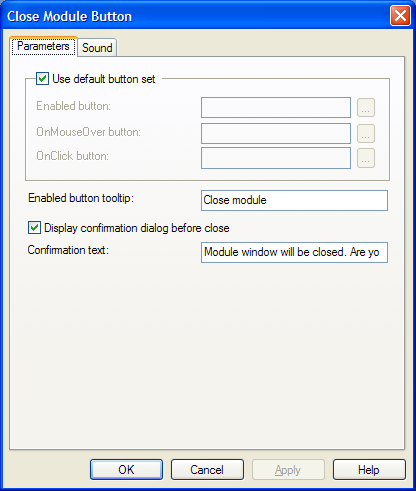This screenshot has height=491, width=416.
Task: Open the browse button for OnMouseOver button
Action: click(366, 133)
